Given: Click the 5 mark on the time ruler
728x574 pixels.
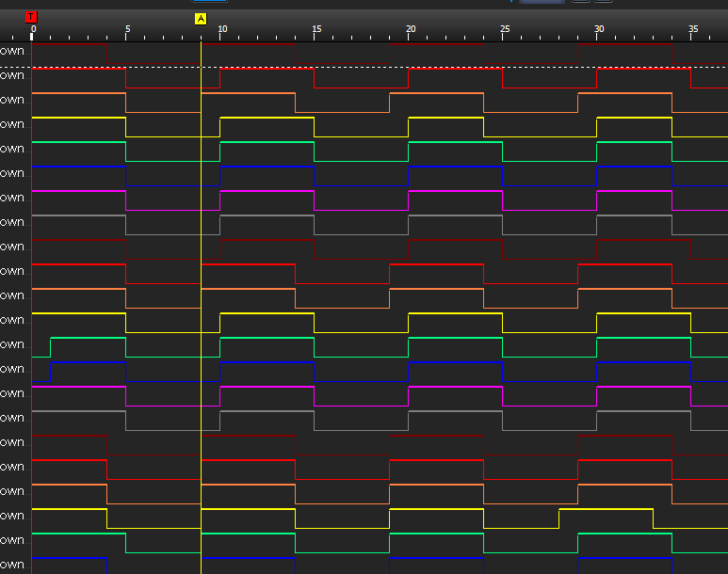Looking at the screenshot, I should (127, 30).
